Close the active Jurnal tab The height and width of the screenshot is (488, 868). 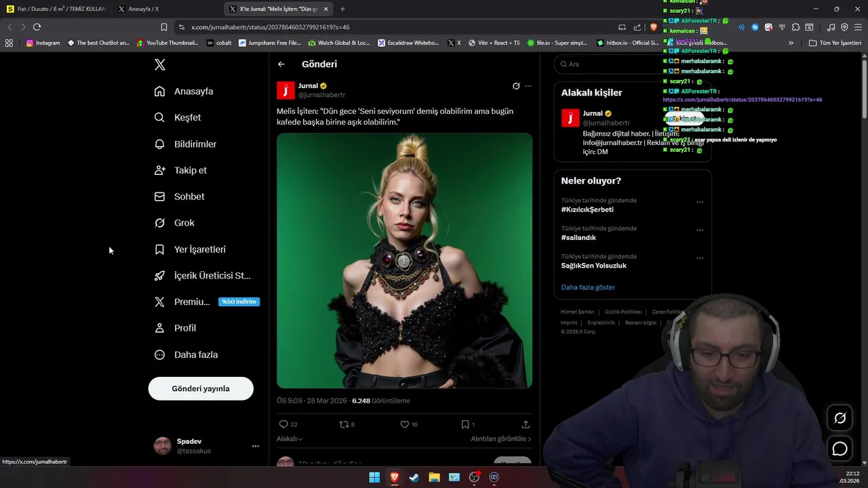coord(326,9)
